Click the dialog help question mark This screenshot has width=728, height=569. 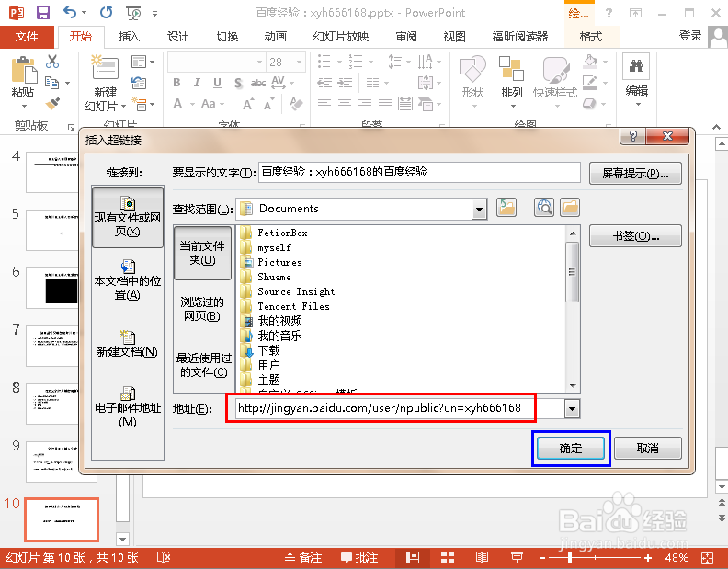tap(632, 136)
